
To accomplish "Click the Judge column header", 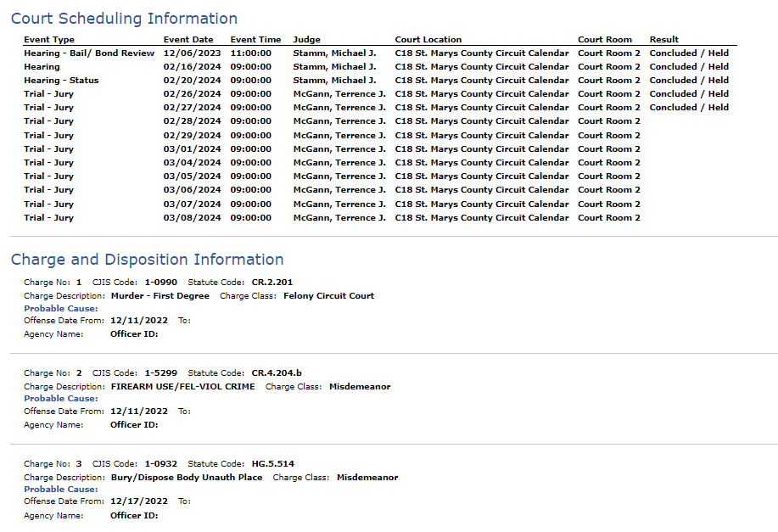I will pos(306,40).
